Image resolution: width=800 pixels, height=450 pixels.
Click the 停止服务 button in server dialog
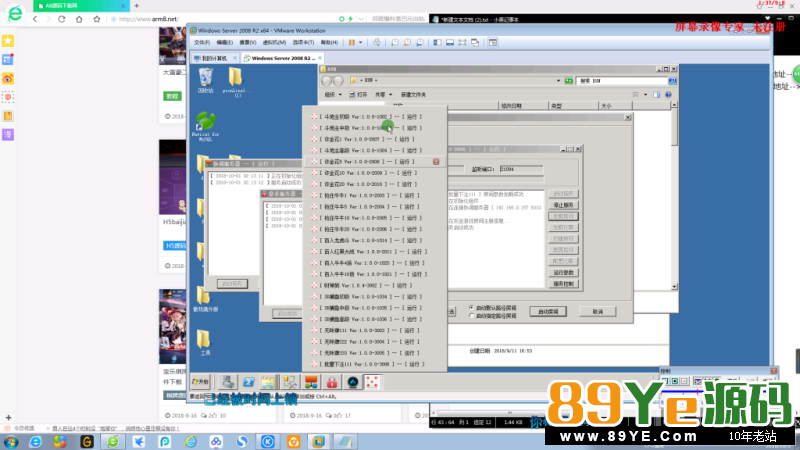pyautogui.click(x=563, y=205)
